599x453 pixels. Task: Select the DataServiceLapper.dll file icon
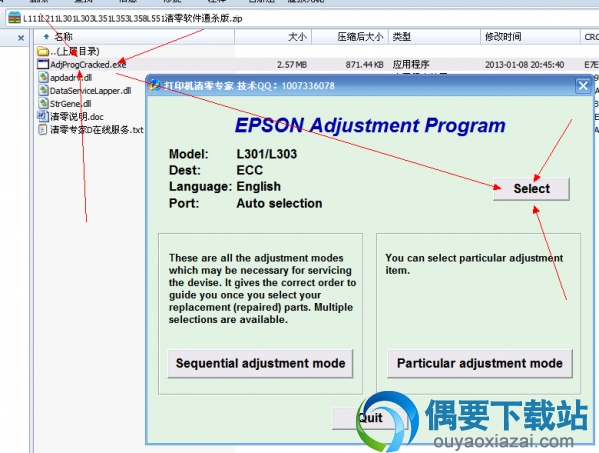[43, 91]
